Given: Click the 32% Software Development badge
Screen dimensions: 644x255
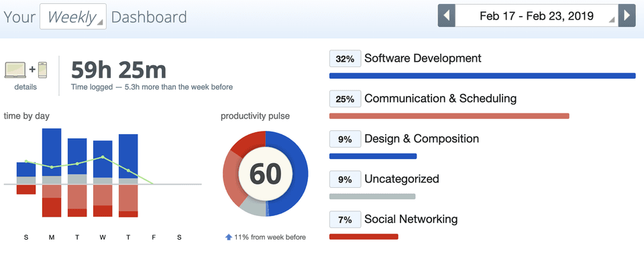Looking at the screenshot, I should [x=345, y=59].
